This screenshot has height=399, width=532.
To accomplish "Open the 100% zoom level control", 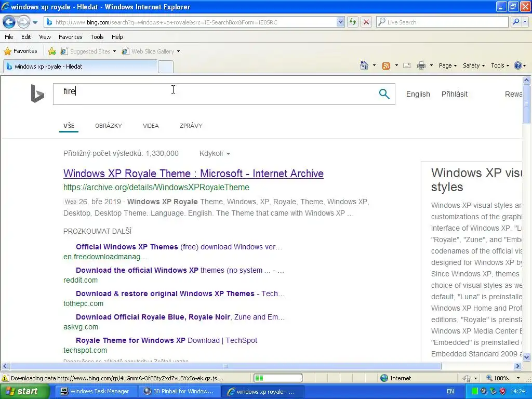I will coord(503,378).
